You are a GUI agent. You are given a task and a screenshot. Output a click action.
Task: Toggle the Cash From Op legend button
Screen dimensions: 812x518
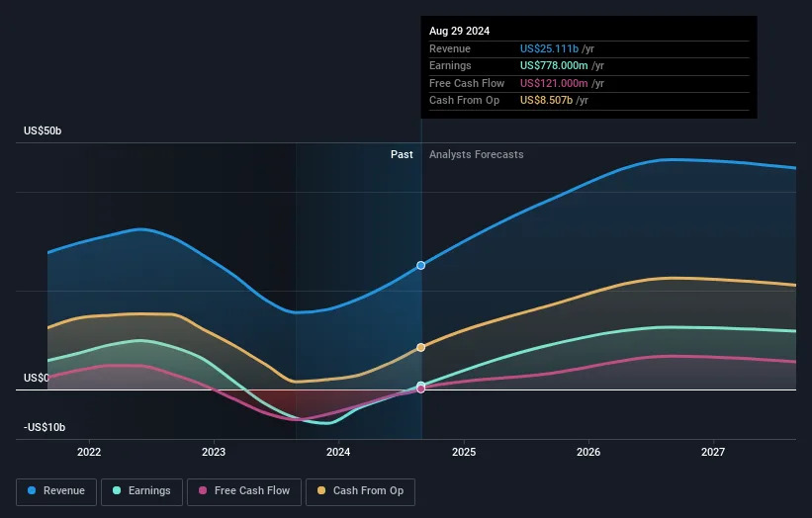click(360, 491)
